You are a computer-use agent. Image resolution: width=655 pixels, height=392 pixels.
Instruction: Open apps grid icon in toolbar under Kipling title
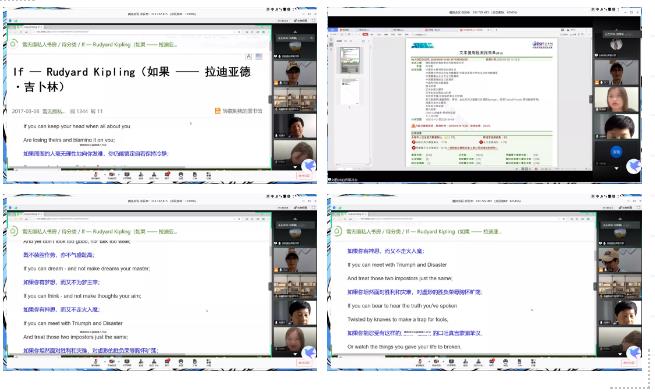[x=208, y=175]
